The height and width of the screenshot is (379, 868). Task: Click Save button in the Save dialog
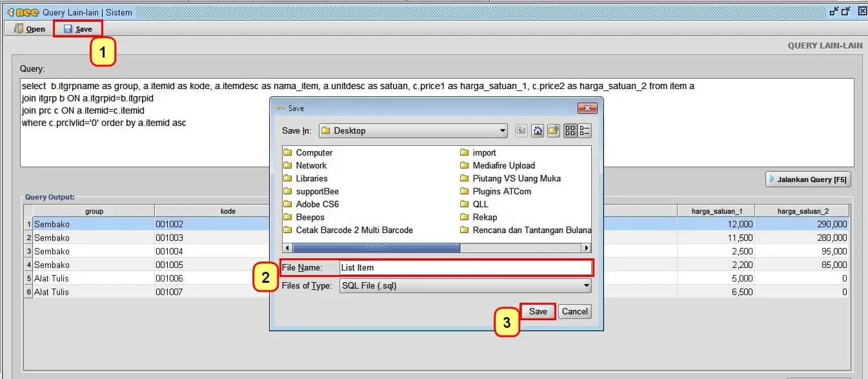tap(538, 311)
